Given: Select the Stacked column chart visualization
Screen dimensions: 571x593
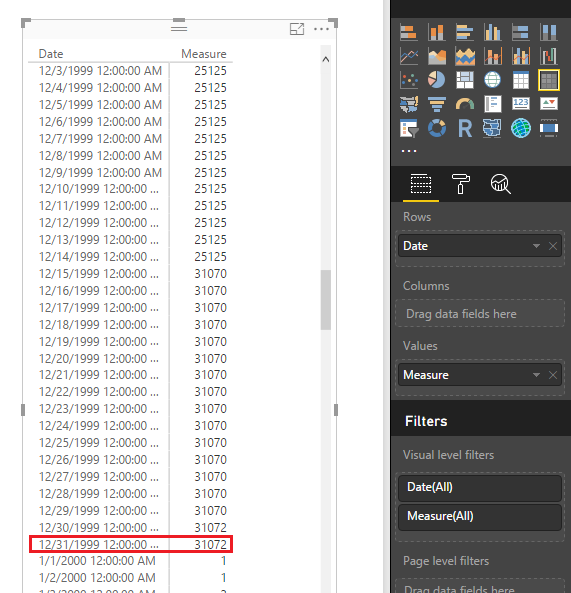Looking at the screenshot, I should coord(436,32).
